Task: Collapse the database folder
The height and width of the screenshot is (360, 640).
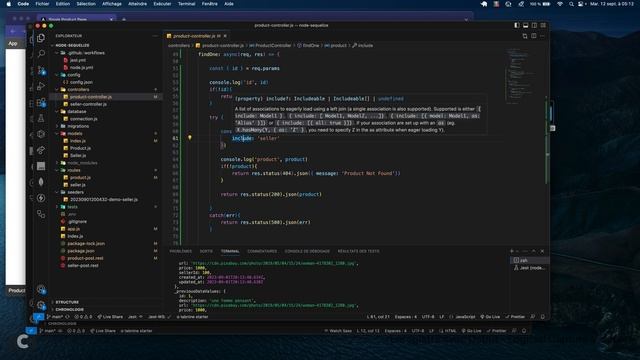Action: tap(77, 111)
